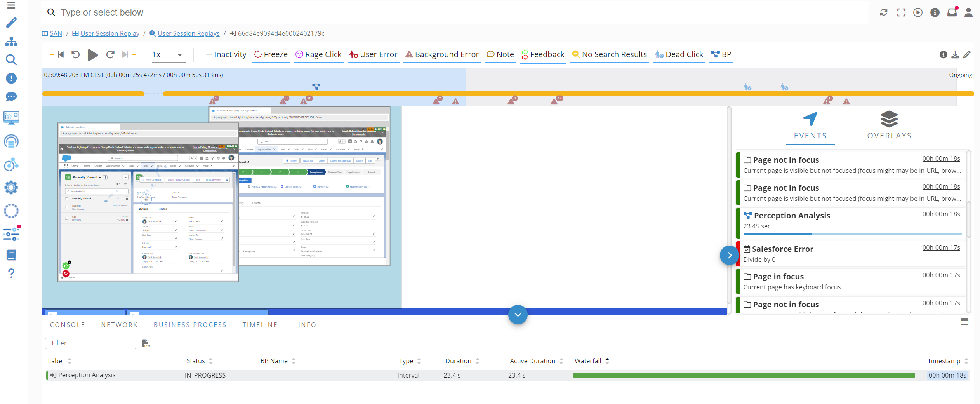Switch to the TIMELINE tab
The width and height of the screenshot is (980, 404).
click(x=260, y=325)
